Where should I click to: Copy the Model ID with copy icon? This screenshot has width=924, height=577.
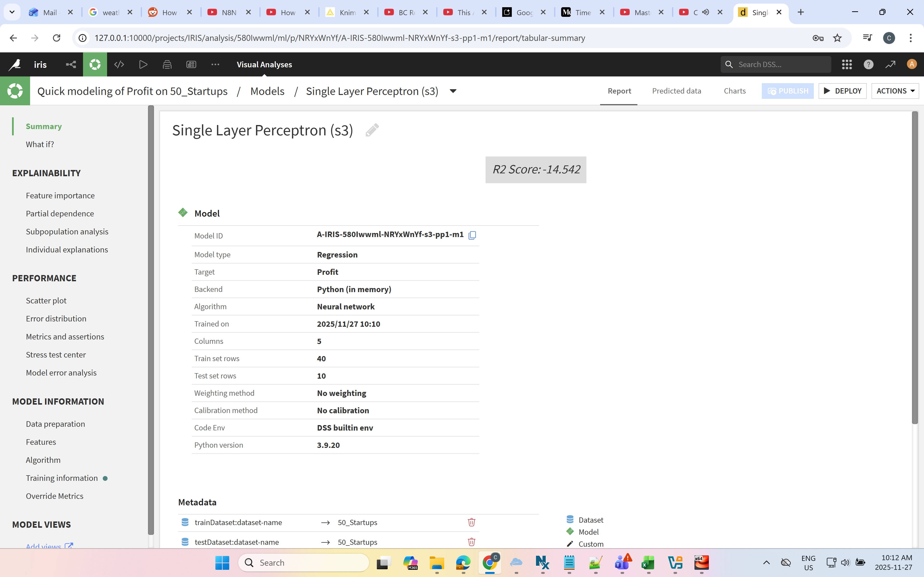[x=472, y=235]
